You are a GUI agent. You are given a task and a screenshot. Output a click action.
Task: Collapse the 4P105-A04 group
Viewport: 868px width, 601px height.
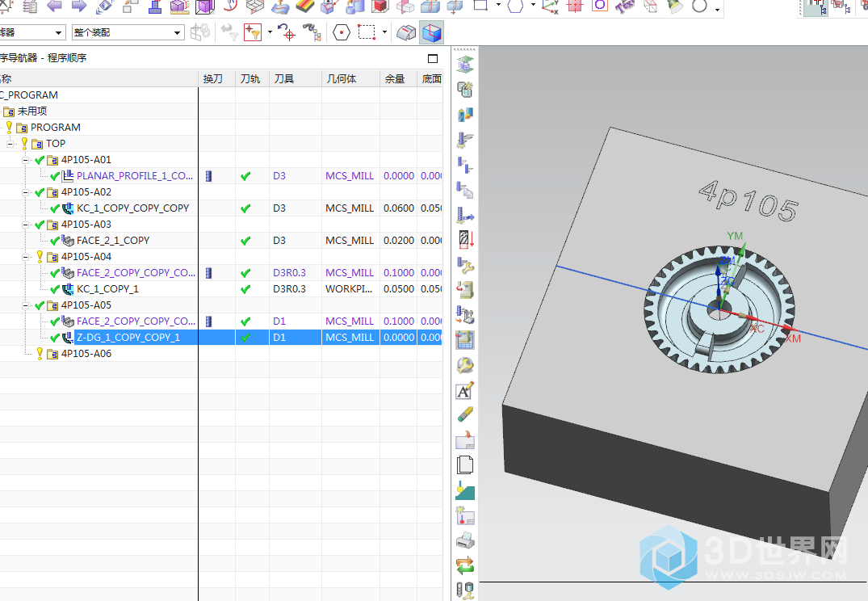point(26,257)
